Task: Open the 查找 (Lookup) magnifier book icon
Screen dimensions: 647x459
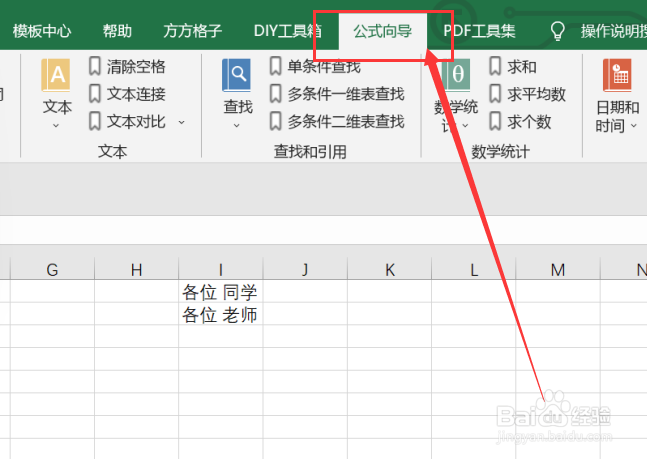Action: coord(236,75)
